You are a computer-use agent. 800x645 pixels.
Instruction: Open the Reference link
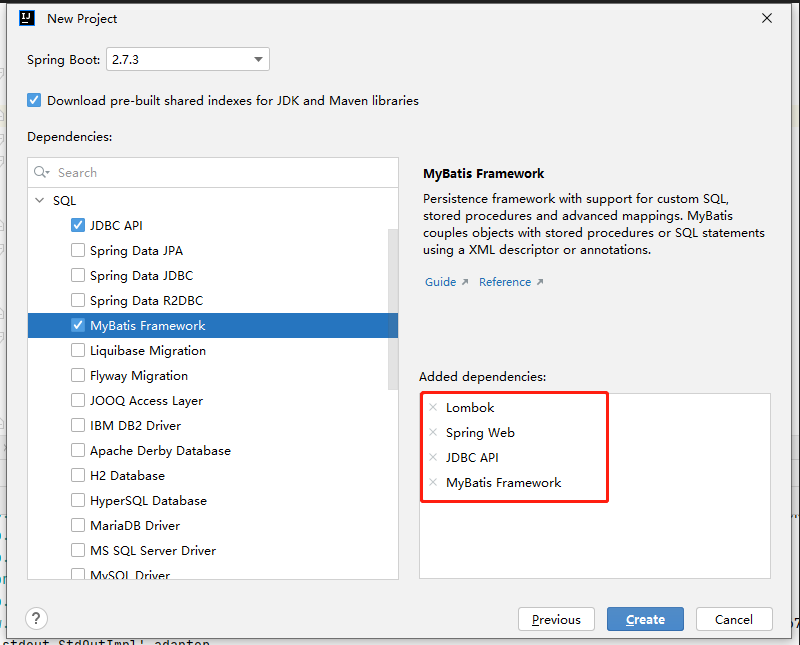coord(505,282)
